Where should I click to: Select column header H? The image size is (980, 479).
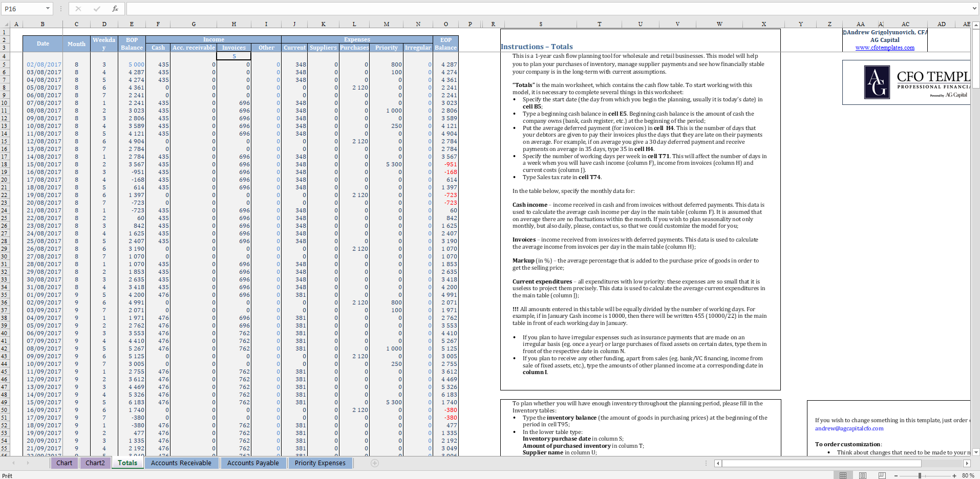(234, 24)
